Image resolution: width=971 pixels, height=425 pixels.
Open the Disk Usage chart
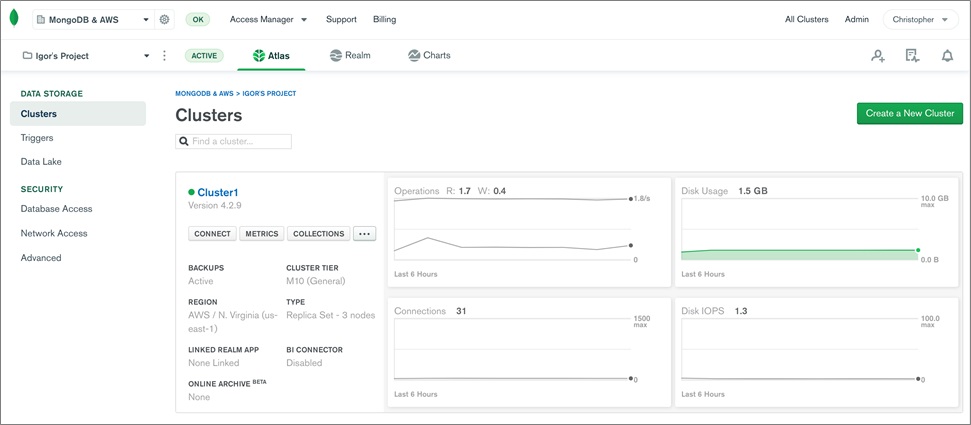click(x=817, y=232)
